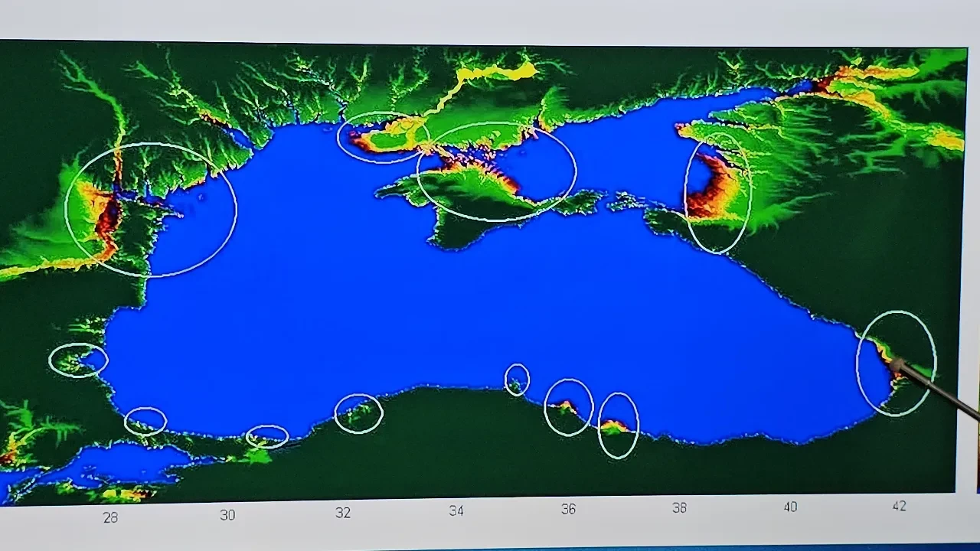Click the large circled area at far left

(151, 210)
